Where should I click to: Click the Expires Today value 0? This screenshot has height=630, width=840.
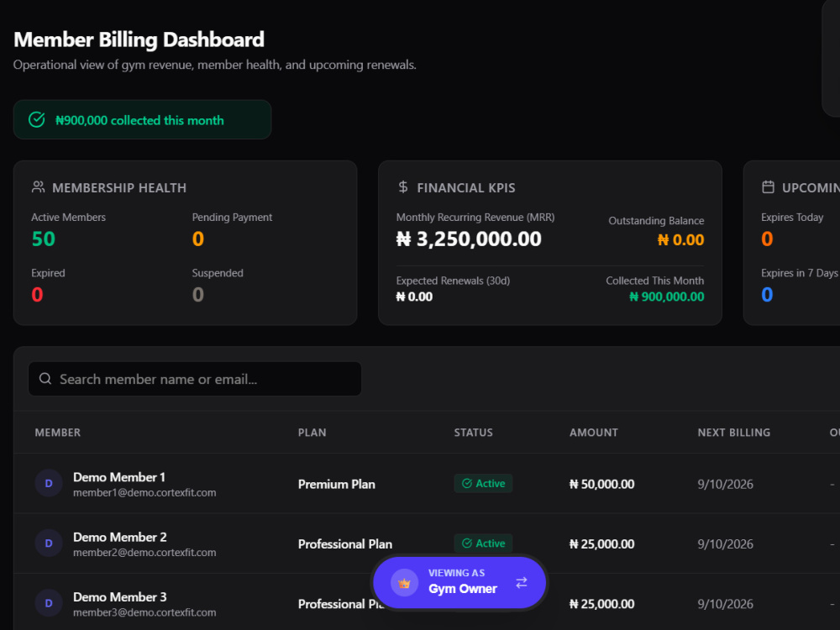(767, 239)
